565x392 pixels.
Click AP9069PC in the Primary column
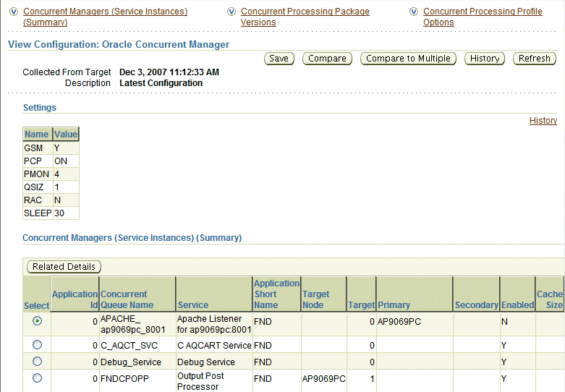(399, 322)
